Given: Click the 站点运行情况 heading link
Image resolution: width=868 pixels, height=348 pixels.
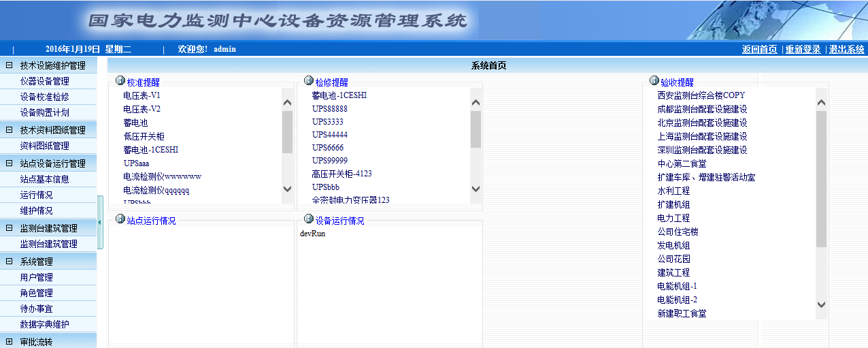Looking at the screenshot, I should tap(151, 221).
